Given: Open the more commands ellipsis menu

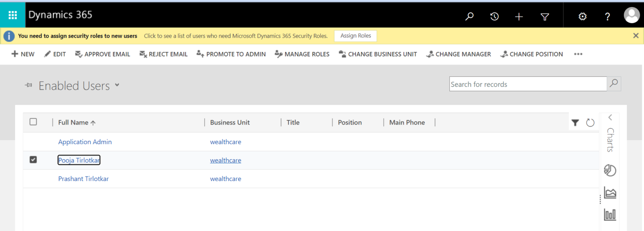Looking at the screenshot, I should pos(578,54).
